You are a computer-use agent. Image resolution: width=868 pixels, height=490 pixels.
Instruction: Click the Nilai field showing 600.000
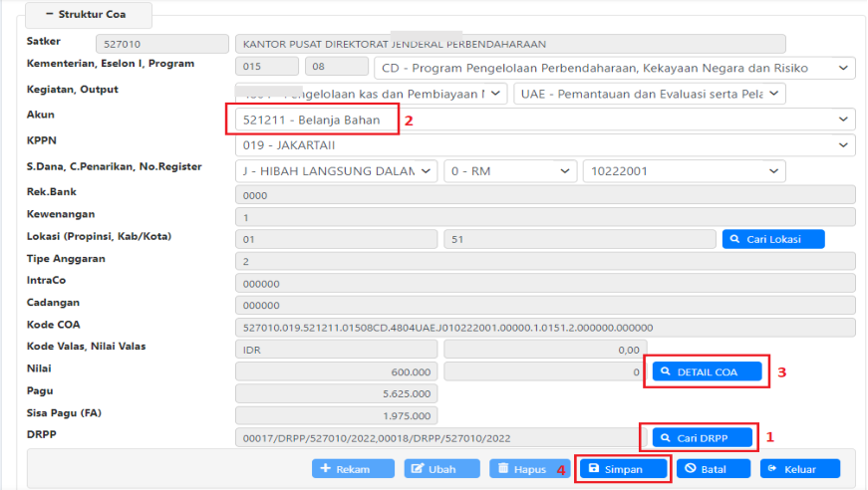(336, 371)
